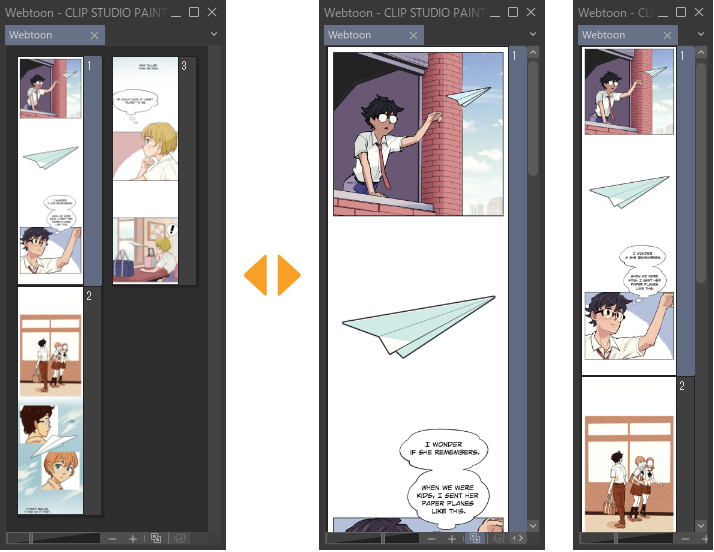Click scroll-down arrow in middle window
The image size is (714, 552).
(533, 526)
